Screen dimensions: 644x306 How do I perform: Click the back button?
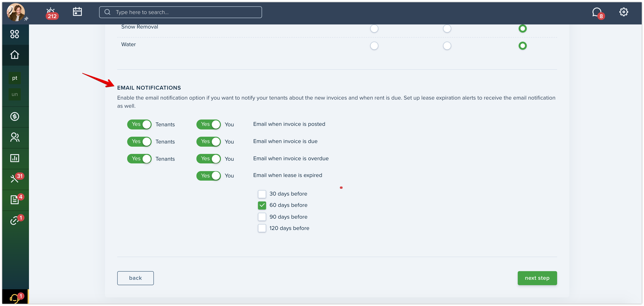click(x=135, y=278)
